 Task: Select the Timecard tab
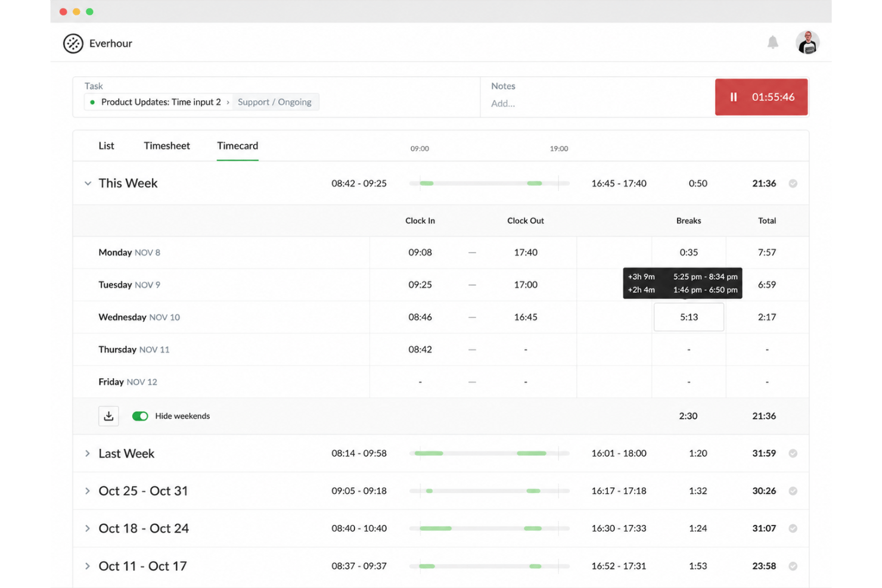238,146
